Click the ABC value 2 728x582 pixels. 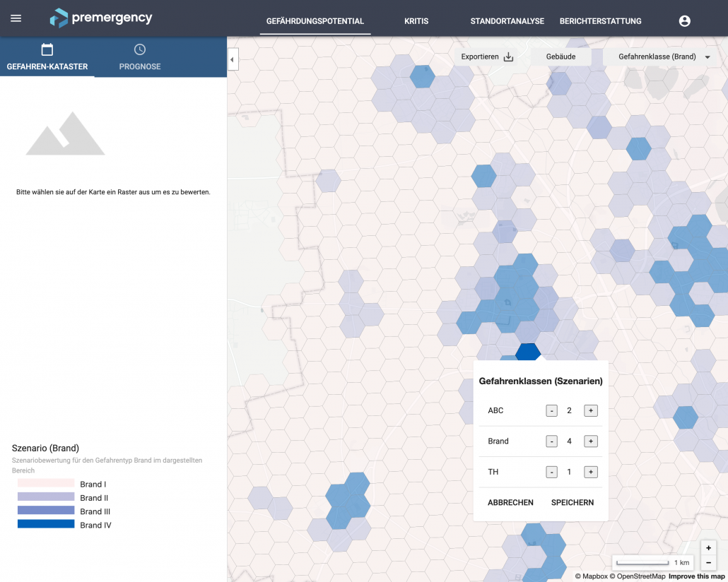point(569,411)
